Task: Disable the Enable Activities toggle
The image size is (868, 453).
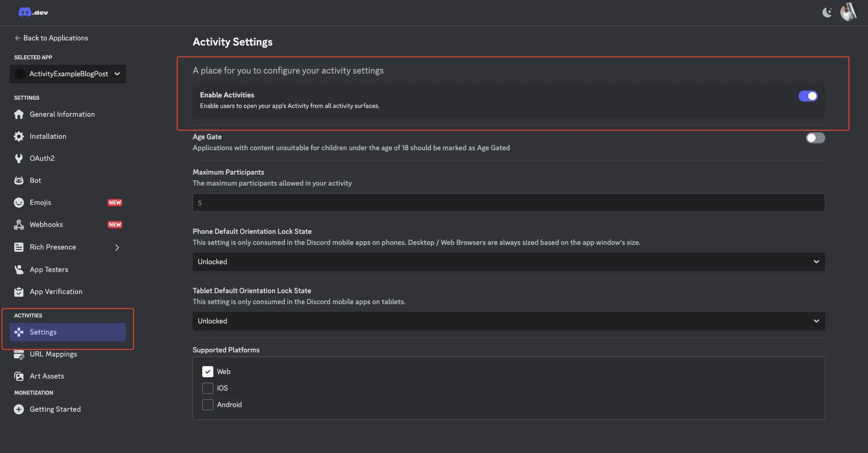Action: (x=808, y=96)
